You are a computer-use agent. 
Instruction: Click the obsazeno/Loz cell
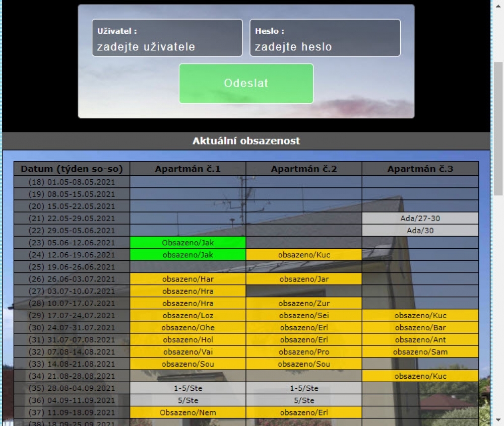point(187,316)
